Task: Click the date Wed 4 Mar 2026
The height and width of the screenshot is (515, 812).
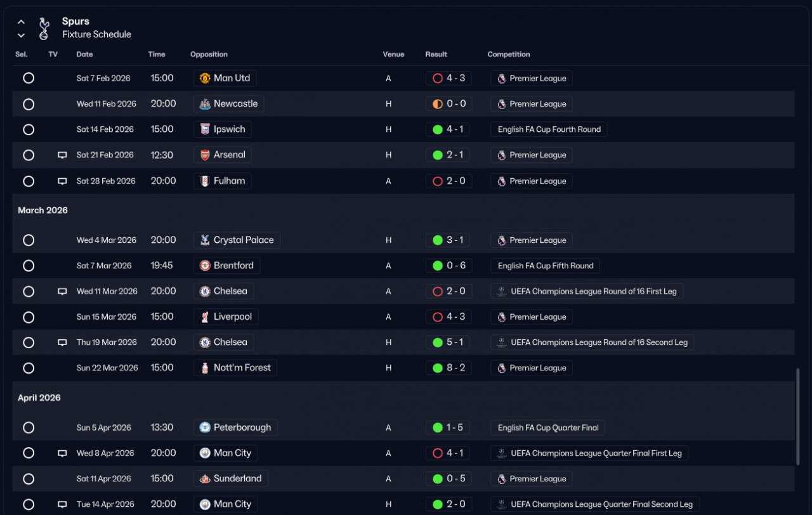Action: point(107,240)
